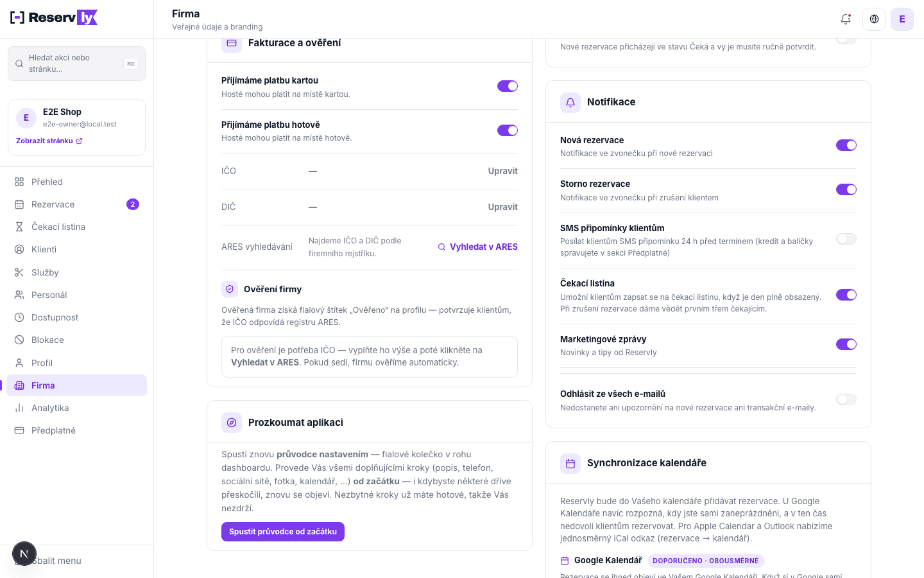Click Vyhledat v ARES link

click(477, 247)
